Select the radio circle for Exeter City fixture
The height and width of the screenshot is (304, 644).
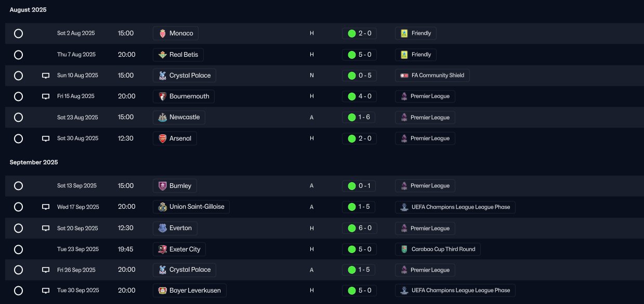pyautogui.click(x=18, y=249)
